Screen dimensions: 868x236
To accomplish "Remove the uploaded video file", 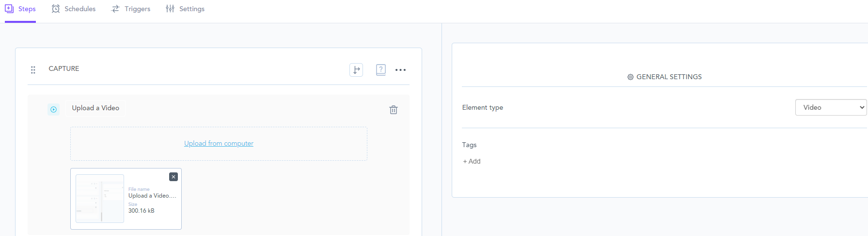I will (x=174, y=177).
